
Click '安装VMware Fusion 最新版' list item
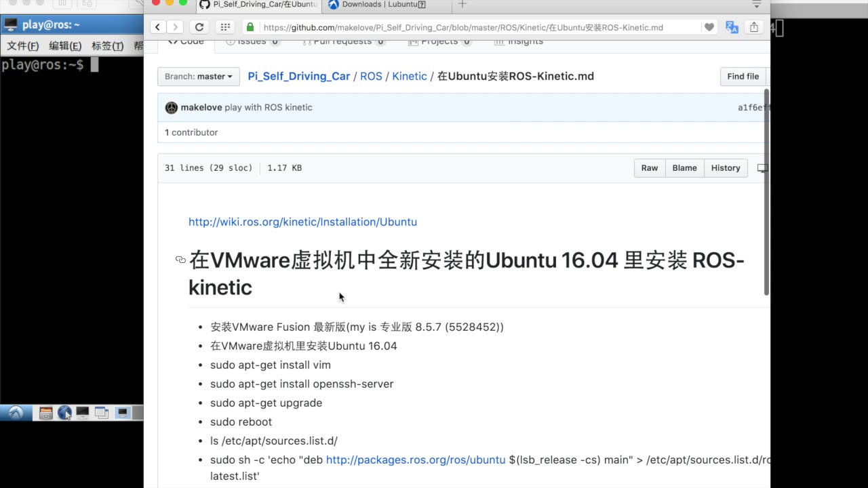[357, 327]
